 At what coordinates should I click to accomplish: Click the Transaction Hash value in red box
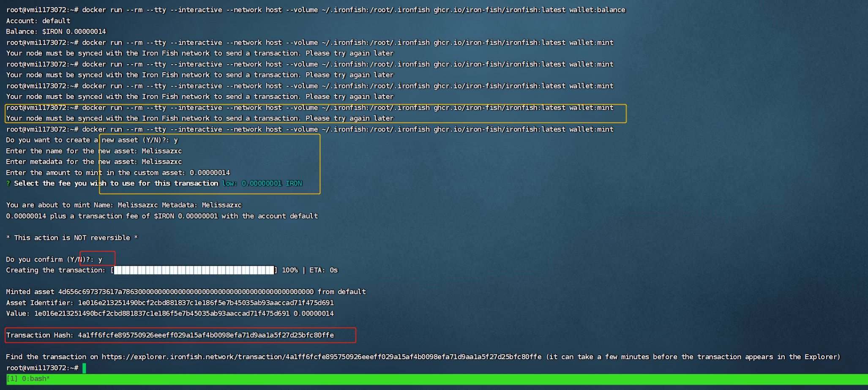coord(206,335)
